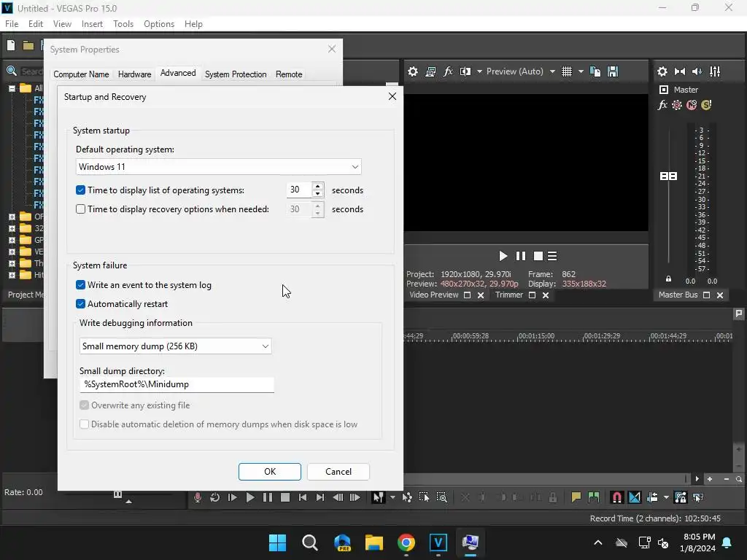Toggle snapping magnet icon
Viewport: 747px width, 560px height.
tap(617, 497)
